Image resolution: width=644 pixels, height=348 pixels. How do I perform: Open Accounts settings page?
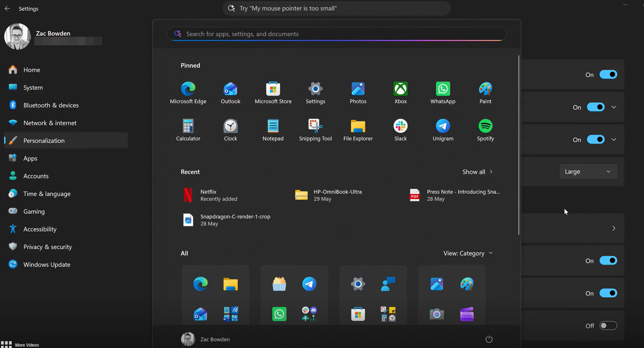pyautogui.click(x=66, y=176)
